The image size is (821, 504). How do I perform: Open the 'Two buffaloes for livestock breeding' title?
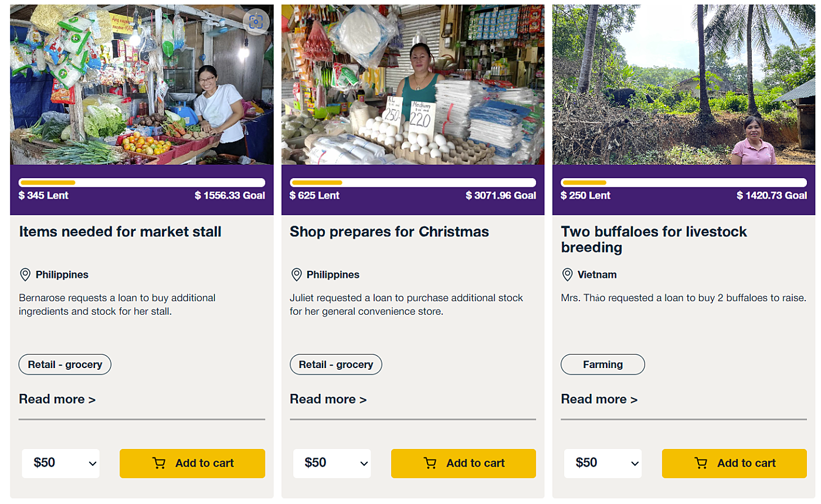click(x=654, y=239)
